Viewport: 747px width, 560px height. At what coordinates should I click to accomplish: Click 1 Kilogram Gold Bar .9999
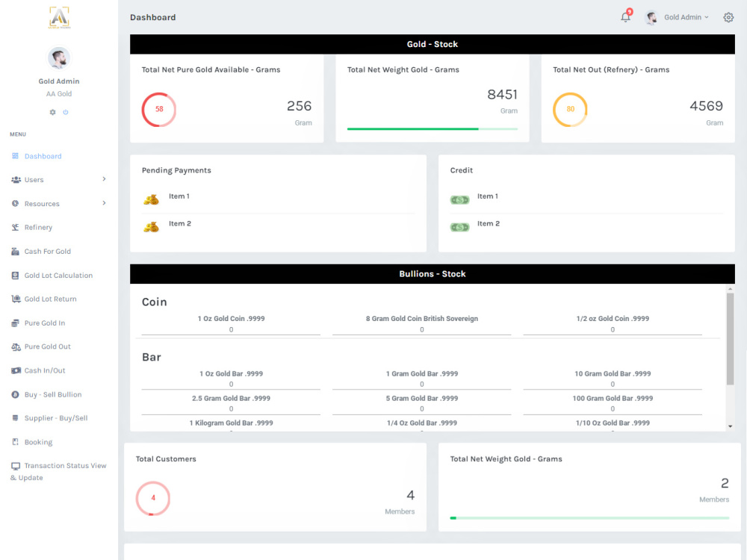click(x=231, y=423)
